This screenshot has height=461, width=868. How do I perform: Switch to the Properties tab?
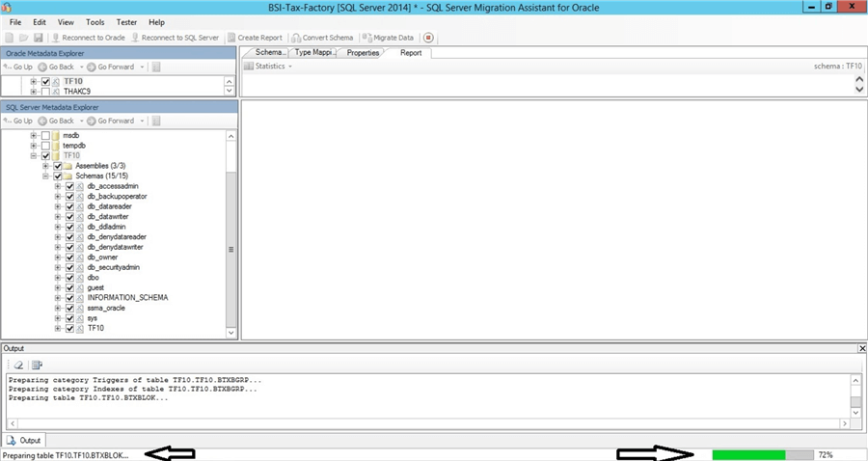(x=363, y=53)
